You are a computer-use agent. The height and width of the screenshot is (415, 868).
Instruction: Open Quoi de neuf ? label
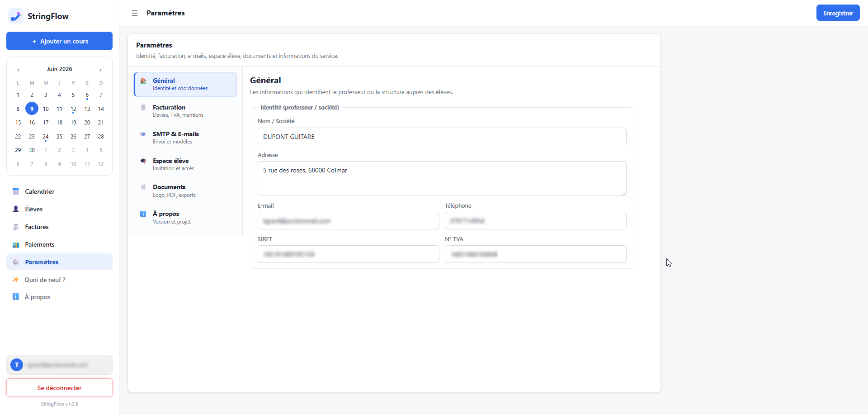pyautogui.click(x=45, y=280)
